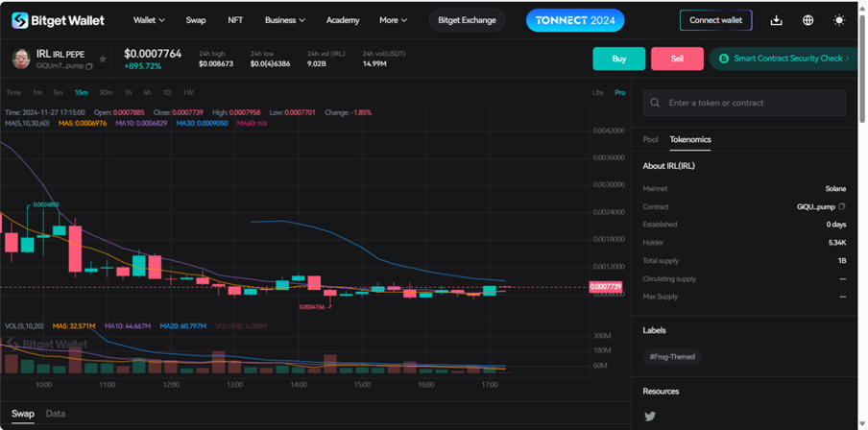Expand the Wallet menu
Screen dimensions: 868x430
point(149,20)
